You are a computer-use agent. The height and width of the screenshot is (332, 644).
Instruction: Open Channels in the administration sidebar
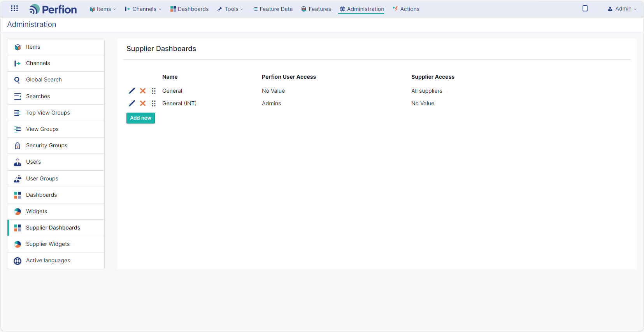(x=56, y=63)
